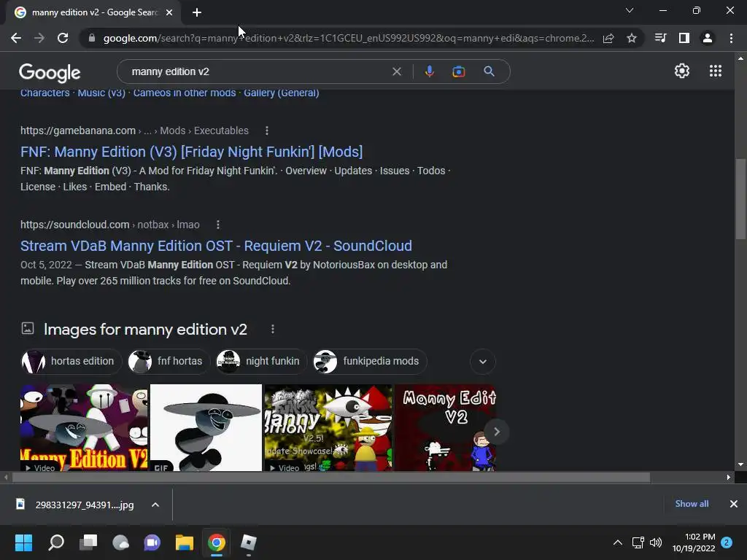Open File Explorer from taskbar

click(x=185, y=542)
